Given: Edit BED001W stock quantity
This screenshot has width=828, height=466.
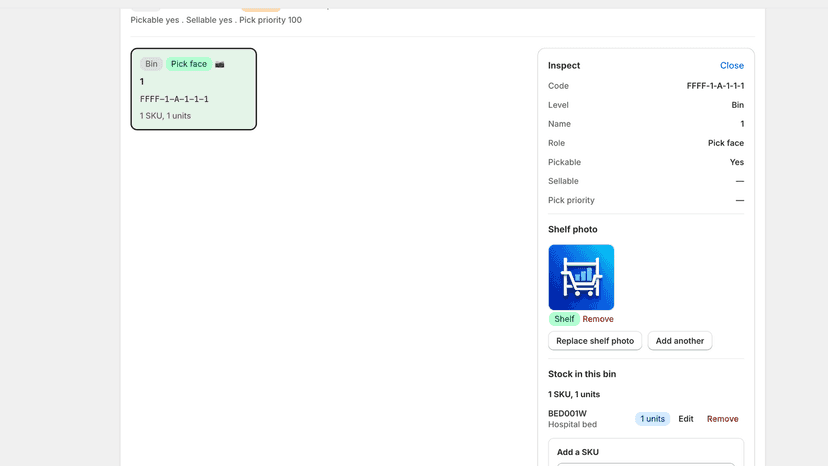Looking at the screenshot, I should [x=685, y=419].
